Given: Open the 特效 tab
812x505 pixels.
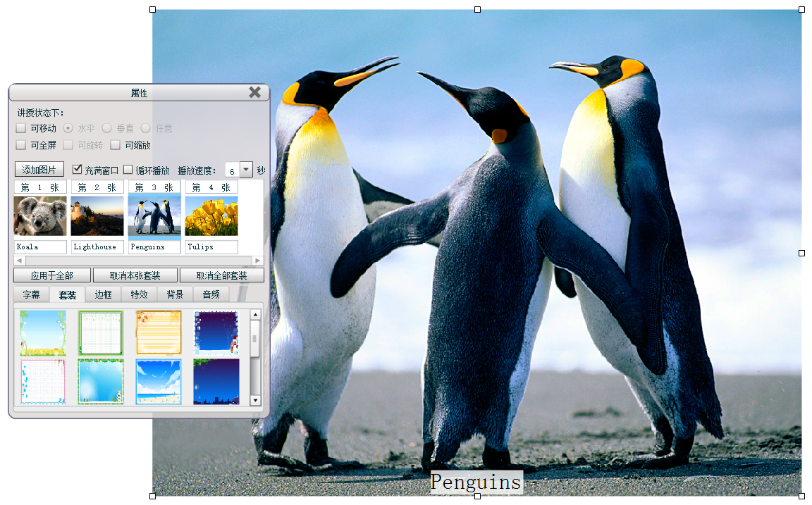Looking at the screenshot, I should pyautogui.click(x=140, y=294).
